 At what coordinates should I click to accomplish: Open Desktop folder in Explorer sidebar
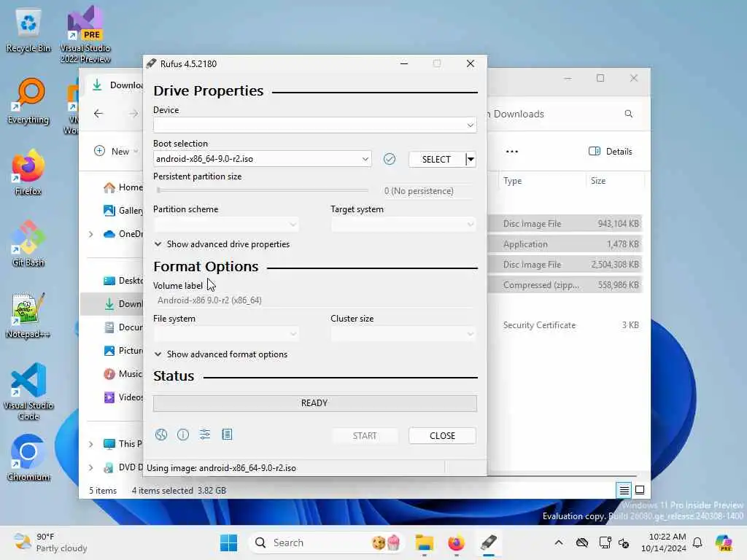click(123, 281)
